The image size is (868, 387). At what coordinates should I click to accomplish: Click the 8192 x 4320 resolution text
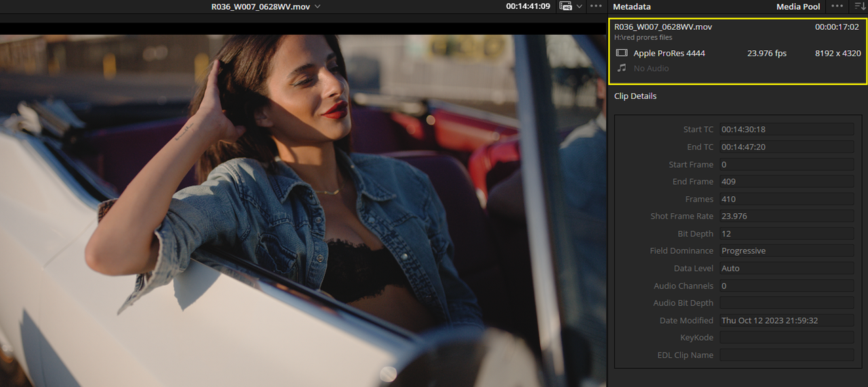point(837,53)
